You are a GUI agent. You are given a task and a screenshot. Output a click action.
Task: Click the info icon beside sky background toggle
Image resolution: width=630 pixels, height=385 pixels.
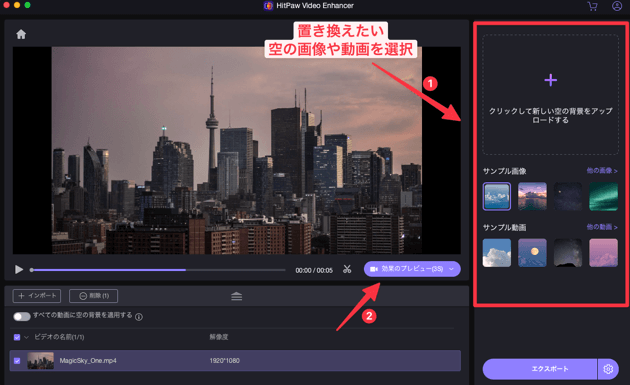click(139, 317)
